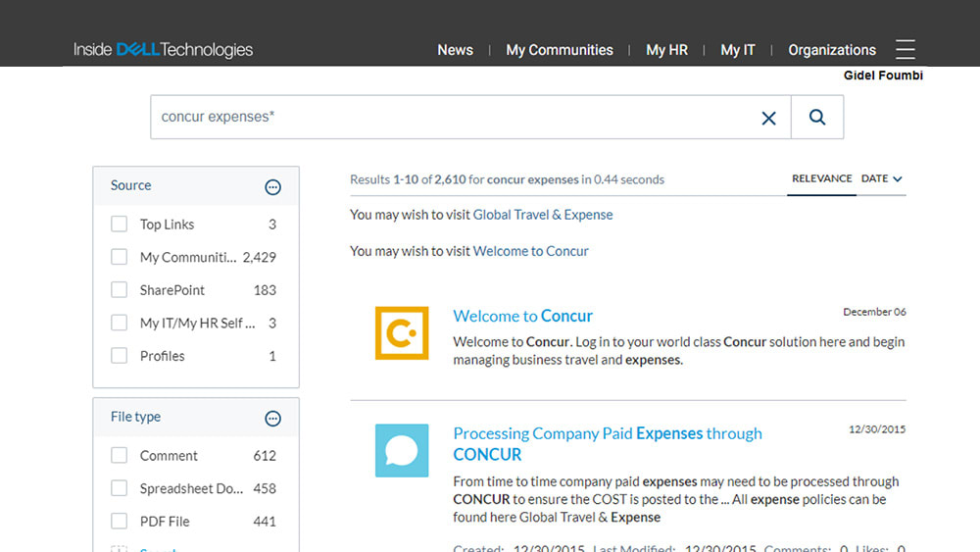This screenshot has width=980, height=552.
Task: Open the Welcome to Concur result title
Action: pos(522,316)
